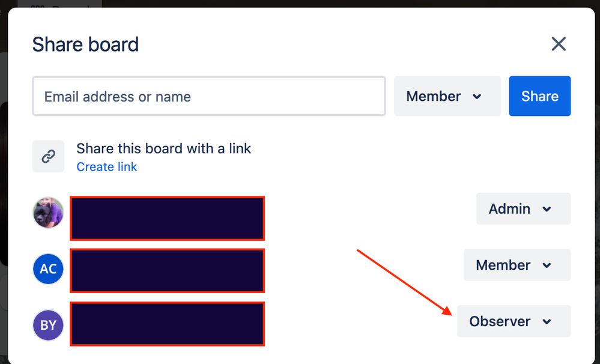Click the redacted name beside AC avatar
600x364 pixels.
click(x=167, y=271)
